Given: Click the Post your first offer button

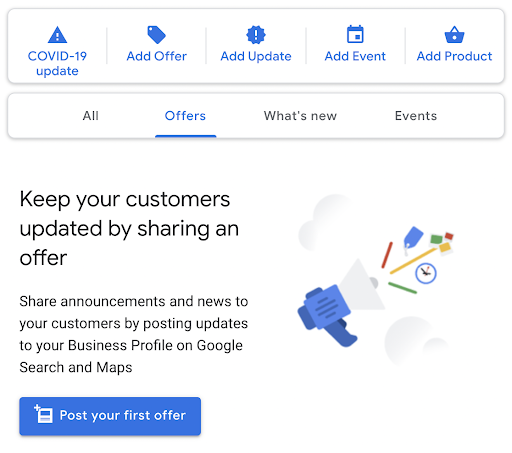Looking at the screenshot, I should click(110, 416).
